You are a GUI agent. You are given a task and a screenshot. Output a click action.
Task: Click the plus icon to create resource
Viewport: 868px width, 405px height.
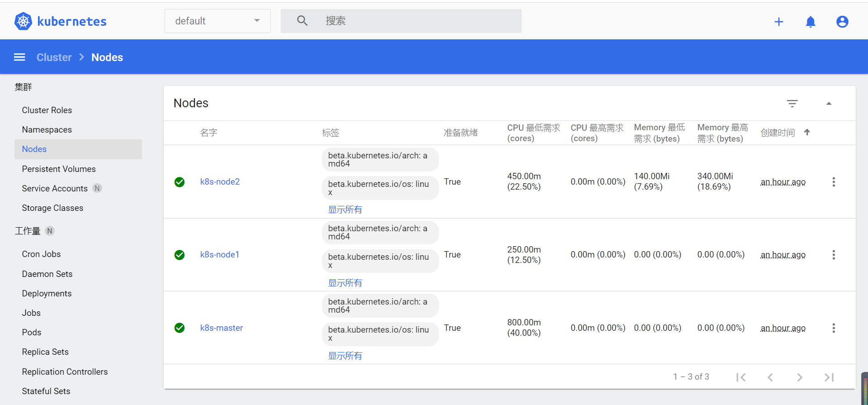pos(778,22)
